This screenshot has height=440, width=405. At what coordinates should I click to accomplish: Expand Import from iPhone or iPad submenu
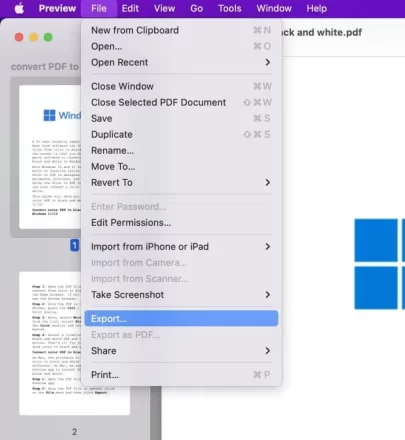click(181, 247)
